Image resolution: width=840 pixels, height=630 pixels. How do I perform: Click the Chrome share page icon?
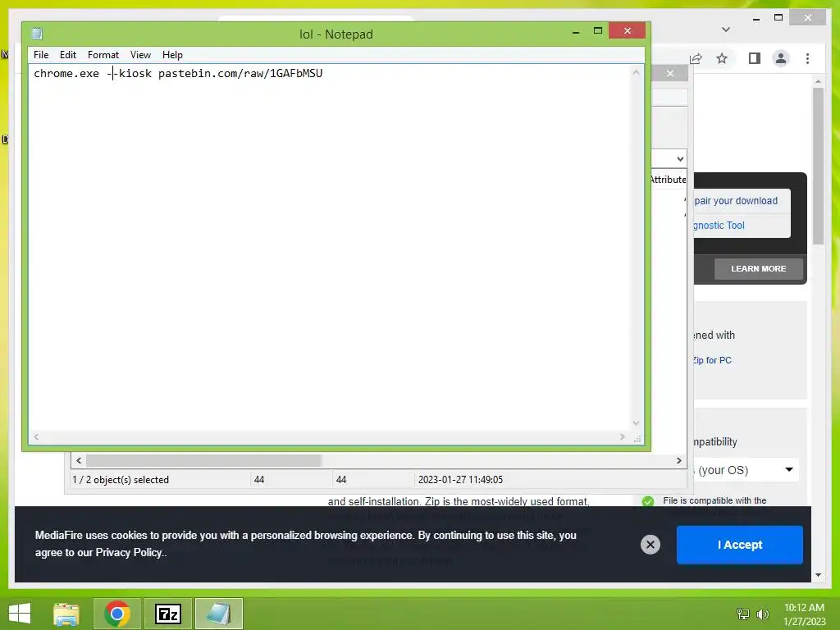(696, 58)
